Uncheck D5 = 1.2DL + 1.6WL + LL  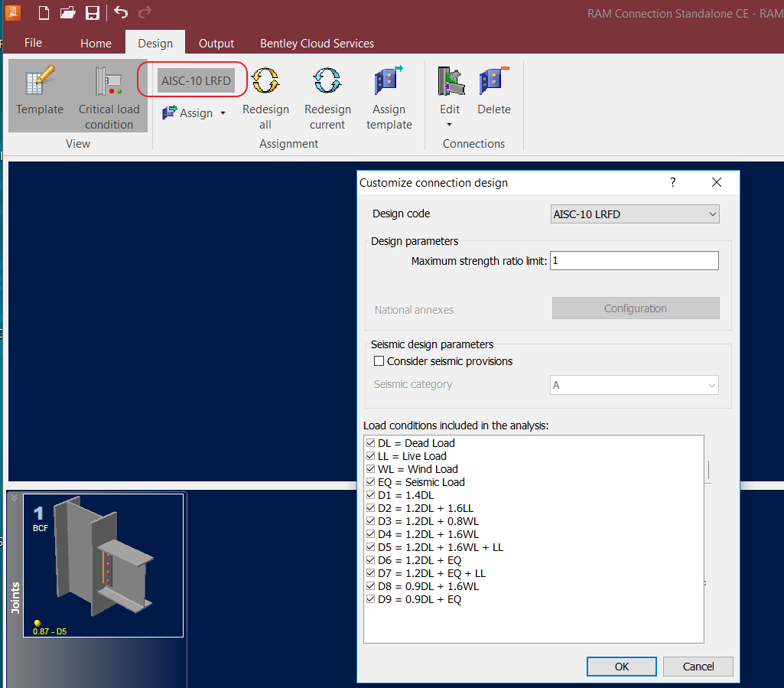[371, 547]
